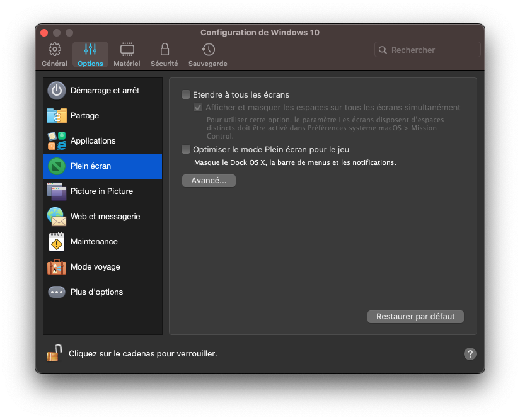
Task: Click Restaurer par défaut button
Action: coord(415,316)
